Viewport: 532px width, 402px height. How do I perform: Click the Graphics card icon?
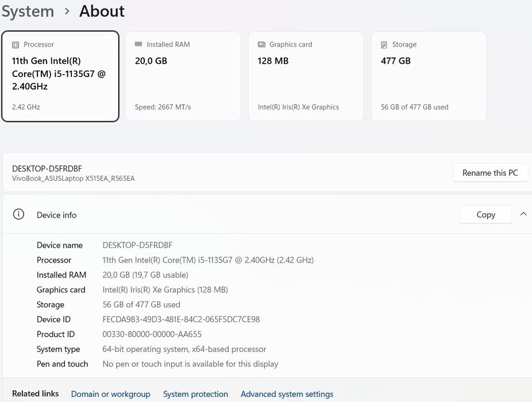click(x=261, y=44)
